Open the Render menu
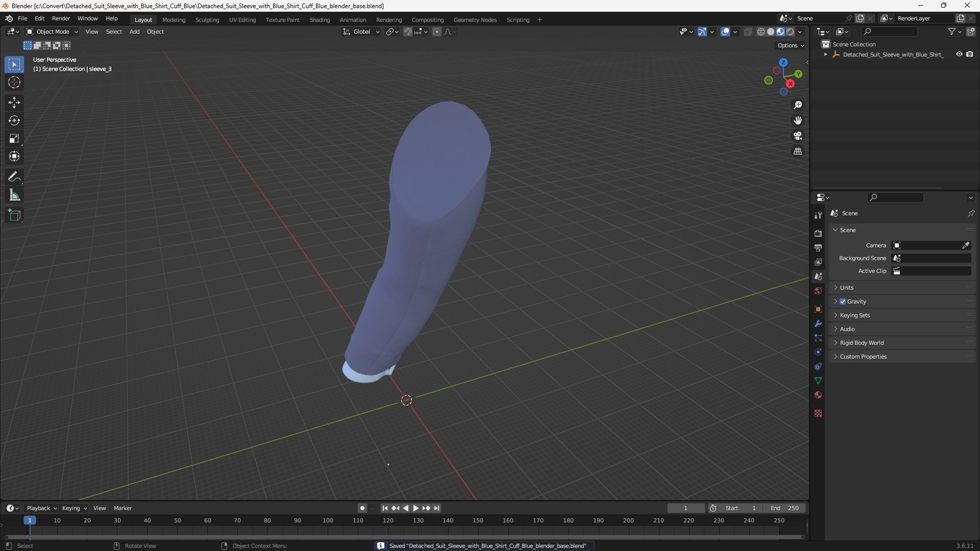The width and height of the screenshot is (980, 551). click(61, 18)
